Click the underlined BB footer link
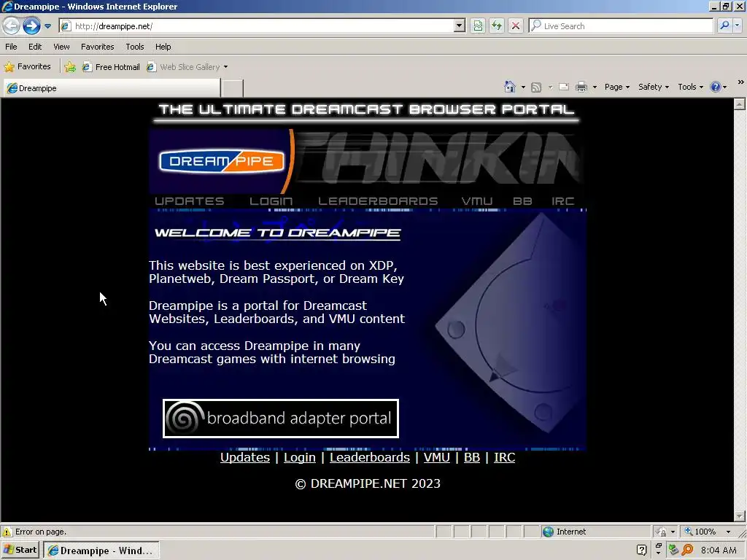 (472, 457)
